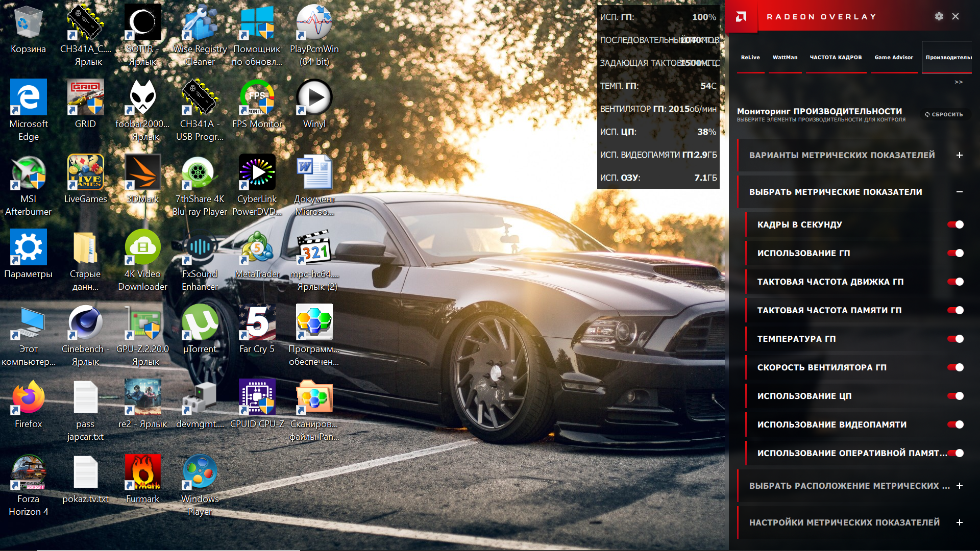Click the AMD logo icon
This screenshot has height=551, width=980.
741,17
